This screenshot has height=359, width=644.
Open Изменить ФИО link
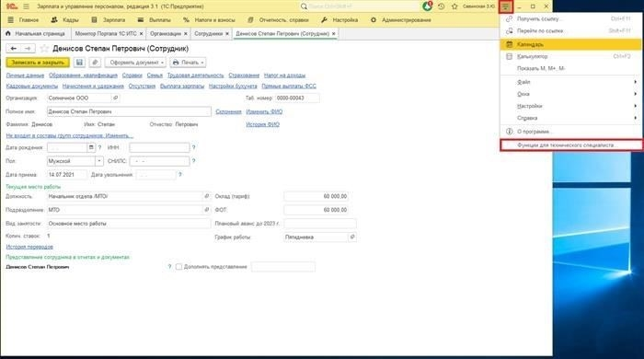tap(264, 111)
